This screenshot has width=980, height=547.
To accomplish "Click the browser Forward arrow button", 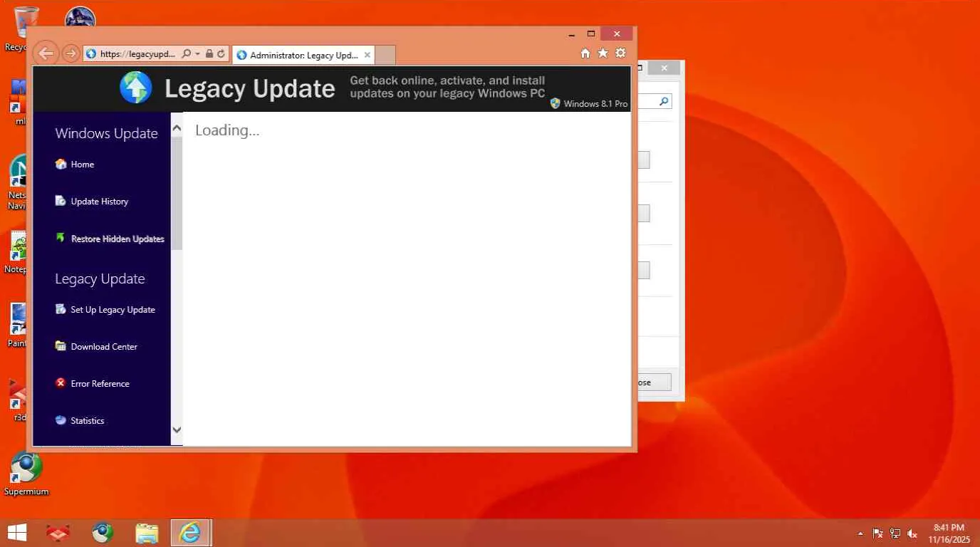I will point(70,53).
